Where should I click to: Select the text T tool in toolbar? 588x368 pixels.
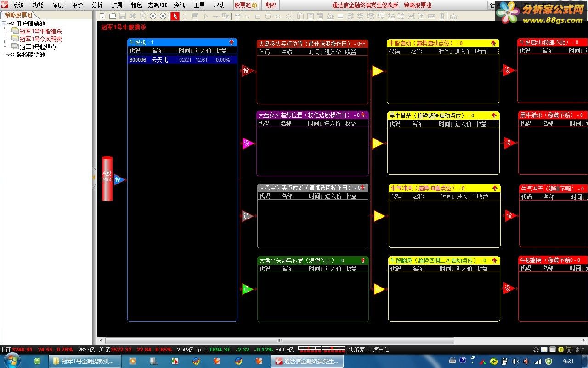click(x=237, y=16)
